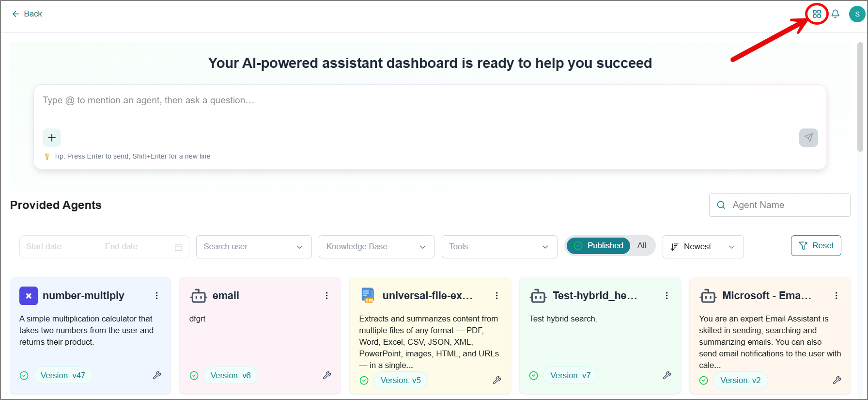Click the wrench icon on email card
Viewport: 868px width, 400px height.
pos(327,375)
